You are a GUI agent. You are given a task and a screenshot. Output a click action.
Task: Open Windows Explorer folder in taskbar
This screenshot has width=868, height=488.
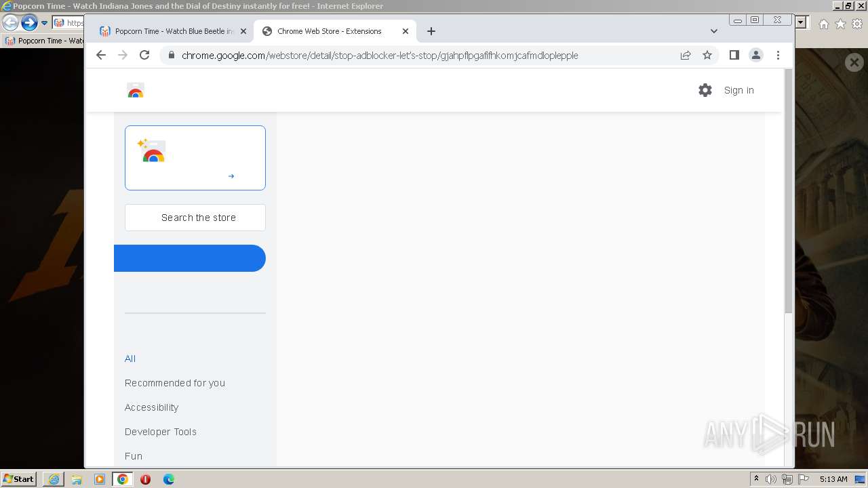click(77, 479)
